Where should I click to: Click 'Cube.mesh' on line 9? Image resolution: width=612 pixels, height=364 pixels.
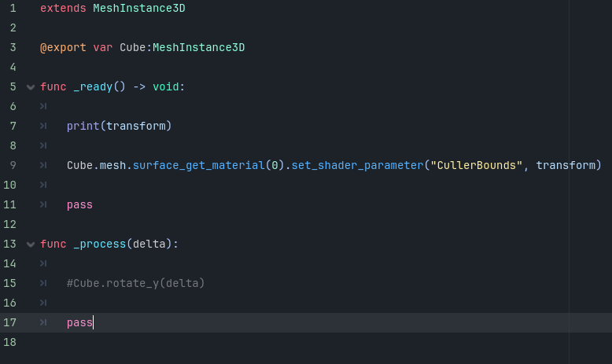click(96, 165)
